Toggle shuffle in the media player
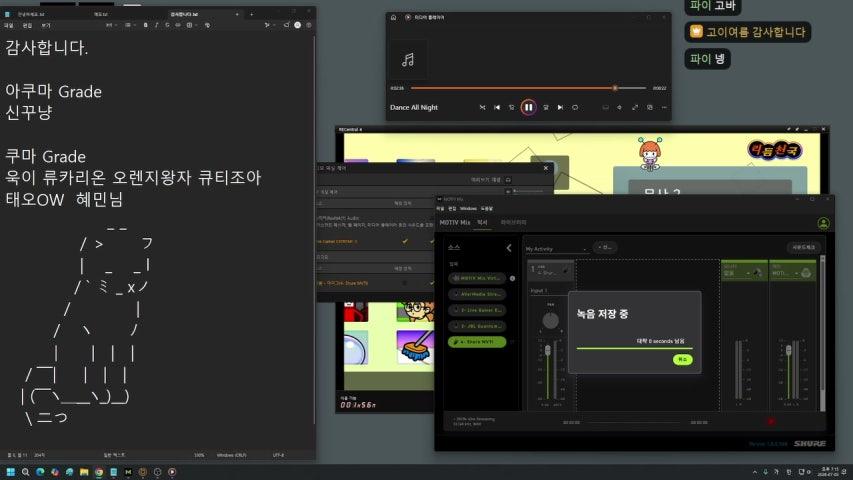Viewport: 853px width, 480px height. coord(482,108)
